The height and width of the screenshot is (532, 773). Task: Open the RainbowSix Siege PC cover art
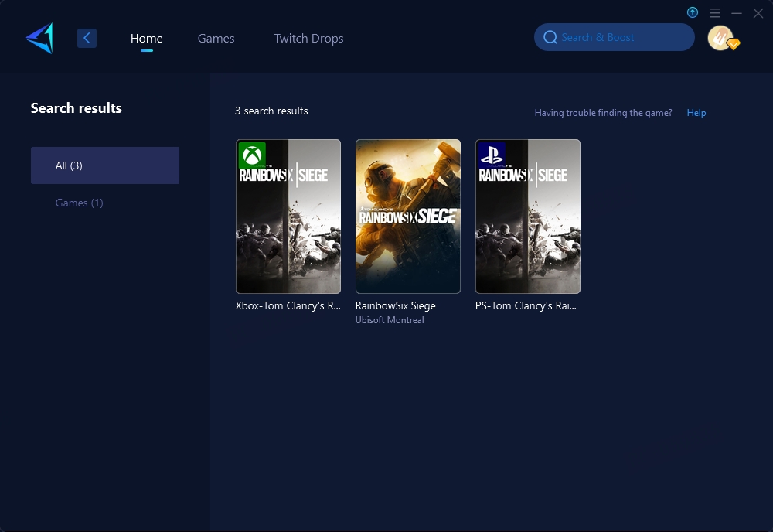(408, 217)
